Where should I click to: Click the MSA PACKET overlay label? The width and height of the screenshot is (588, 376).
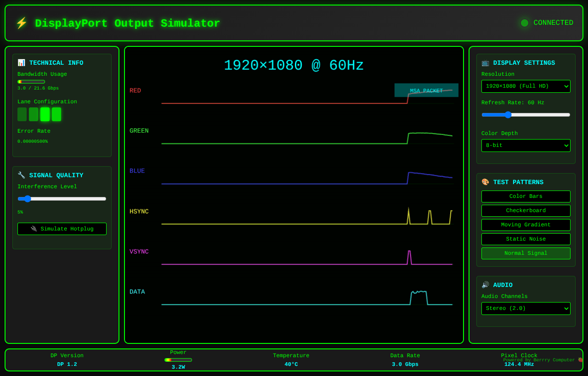tap(426, 90)
